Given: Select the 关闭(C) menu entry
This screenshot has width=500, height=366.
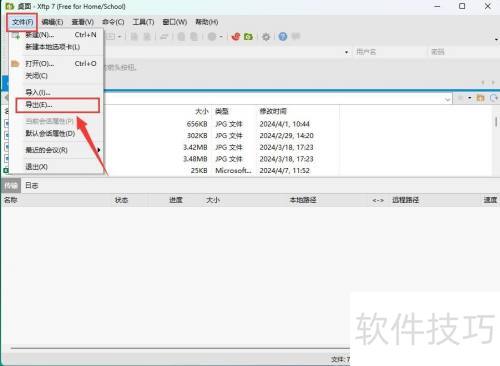Looking at the screenshot, I should tap(57, 76).
